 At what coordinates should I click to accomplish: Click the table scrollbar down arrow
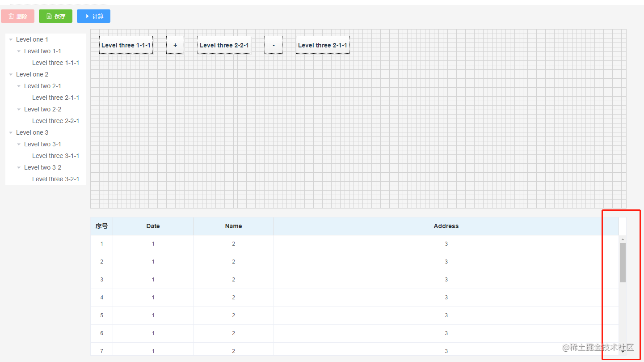point(623,352)
